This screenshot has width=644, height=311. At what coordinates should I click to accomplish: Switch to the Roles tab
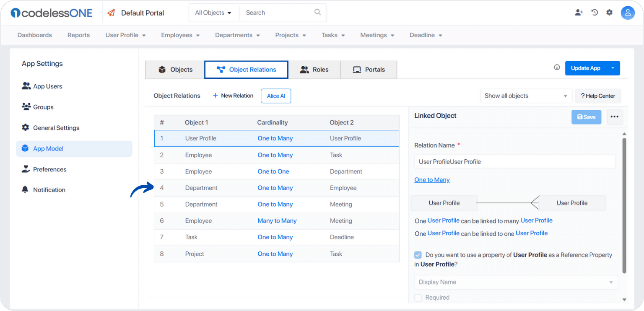click(314, 70)
